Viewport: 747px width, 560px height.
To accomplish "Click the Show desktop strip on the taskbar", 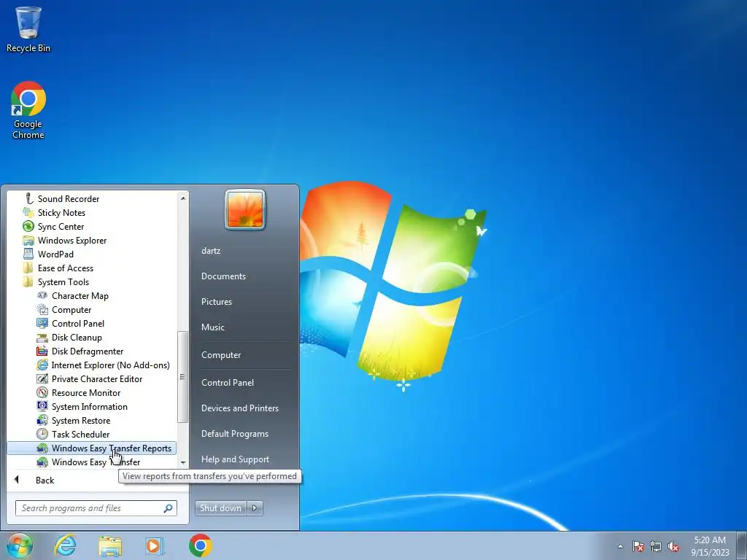I will (x=743, y=545).
